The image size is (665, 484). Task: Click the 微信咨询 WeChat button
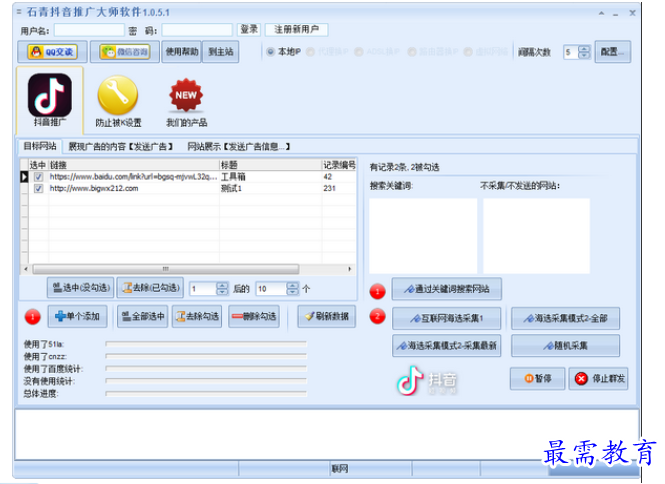[125, 52]
